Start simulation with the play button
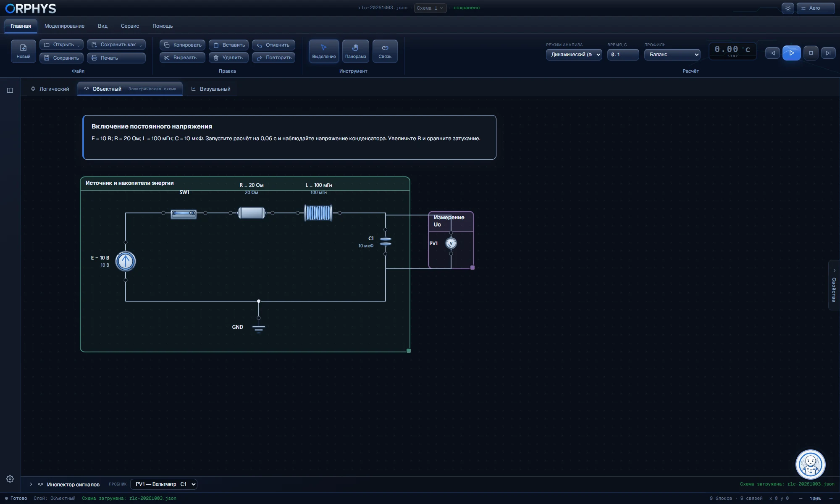 [x=791, y=53]
